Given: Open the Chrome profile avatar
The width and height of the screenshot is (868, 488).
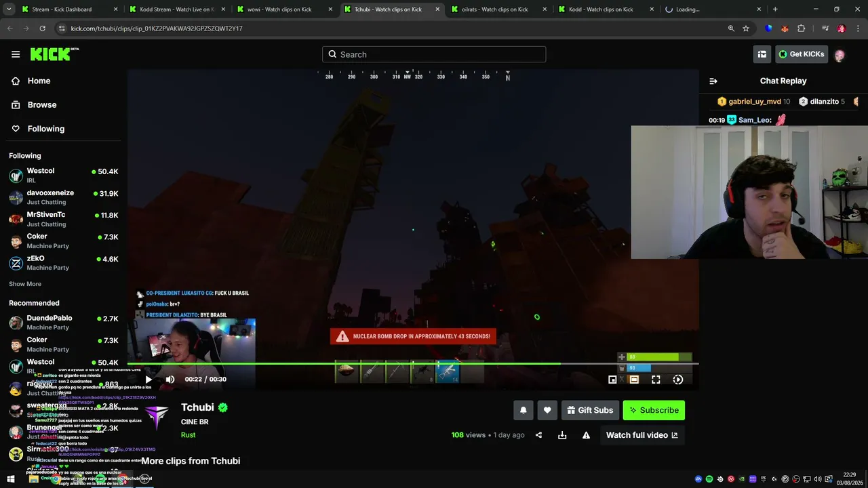Looking at the screenshot, I should [842, 28].
